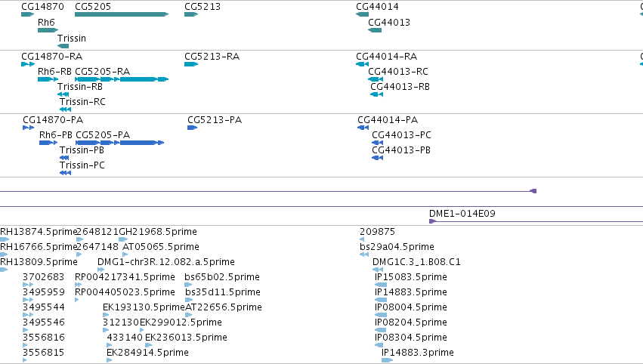This screenshot has height=364, width=643.
Task: Click the EK284914.5prime EST arrow
Action: point(109,360)
